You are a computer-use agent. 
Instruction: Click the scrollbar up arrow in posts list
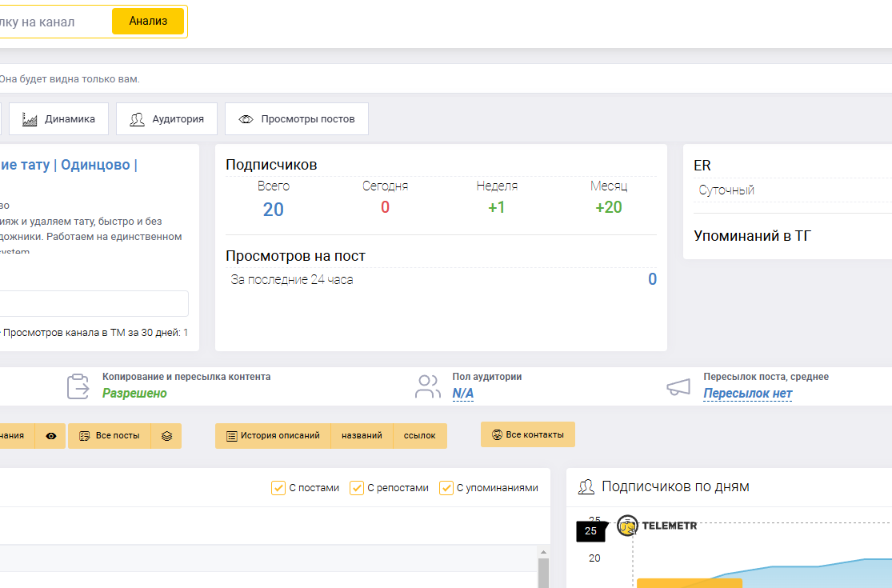coord(543,552)
